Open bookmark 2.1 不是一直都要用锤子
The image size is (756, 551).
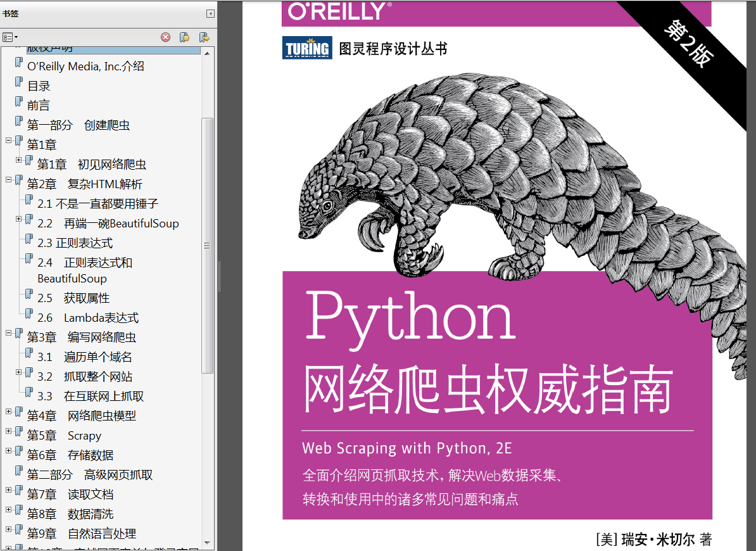[98, 204]
